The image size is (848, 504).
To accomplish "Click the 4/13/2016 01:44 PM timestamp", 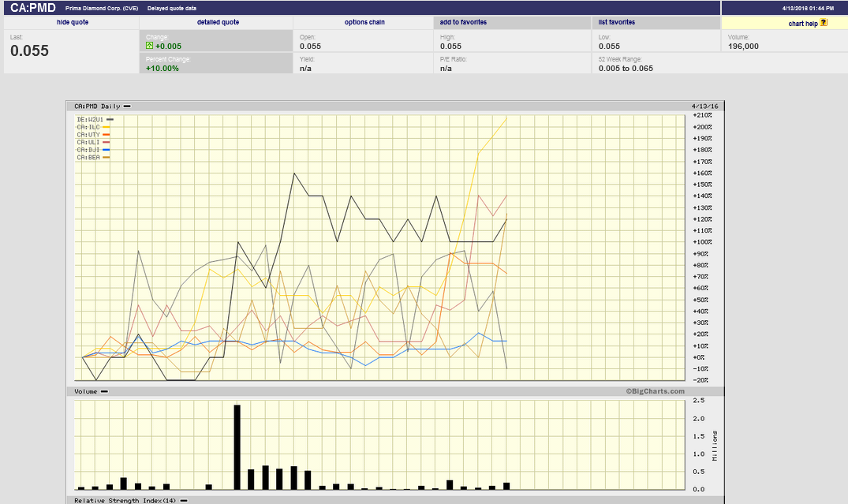I will 808,9.
